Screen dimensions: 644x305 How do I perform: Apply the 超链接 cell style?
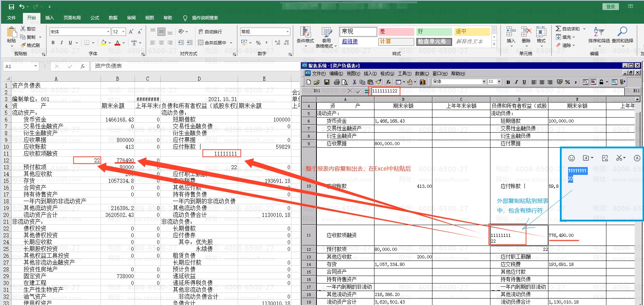point(350,42)
